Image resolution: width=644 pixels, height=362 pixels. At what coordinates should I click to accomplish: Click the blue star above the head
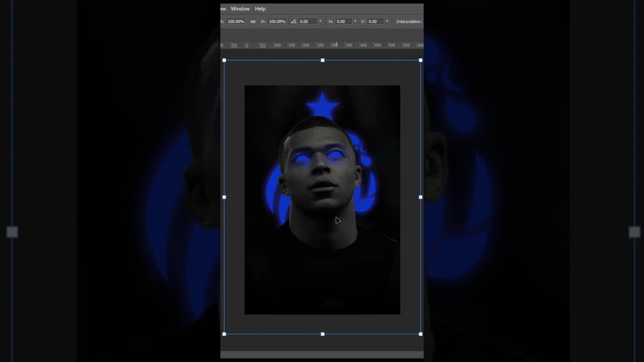coord(322,106)
